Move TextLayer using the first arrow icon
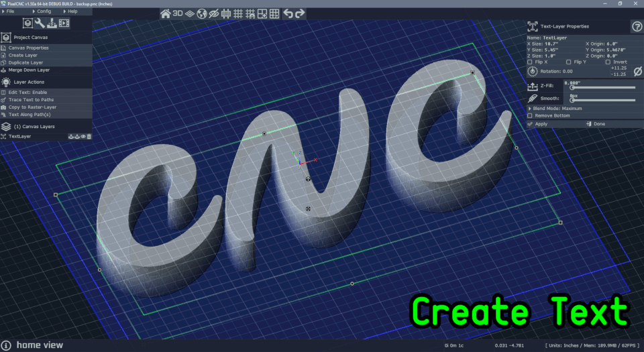This screenshot has width=644, height=352. click(x=70, y=137)
